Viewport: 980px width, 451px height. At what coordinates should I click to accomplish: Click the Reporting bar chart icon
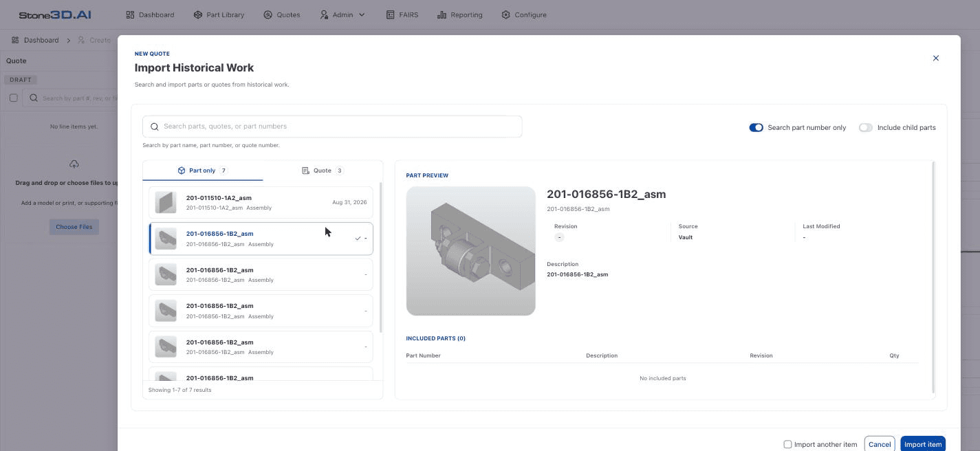(442, 14)
